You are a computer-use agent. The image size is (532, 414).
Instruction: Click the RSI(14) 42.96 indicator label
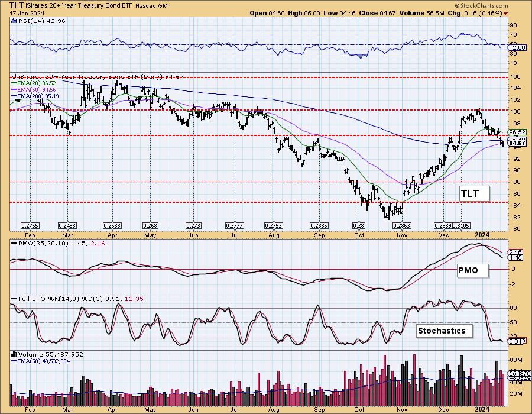pos(41,21)
